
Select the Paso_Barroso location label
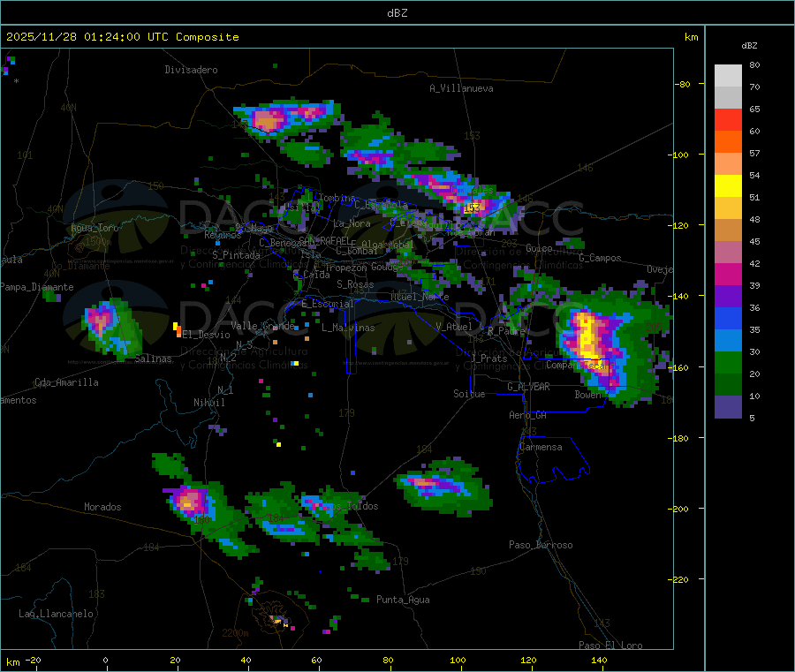541,545
